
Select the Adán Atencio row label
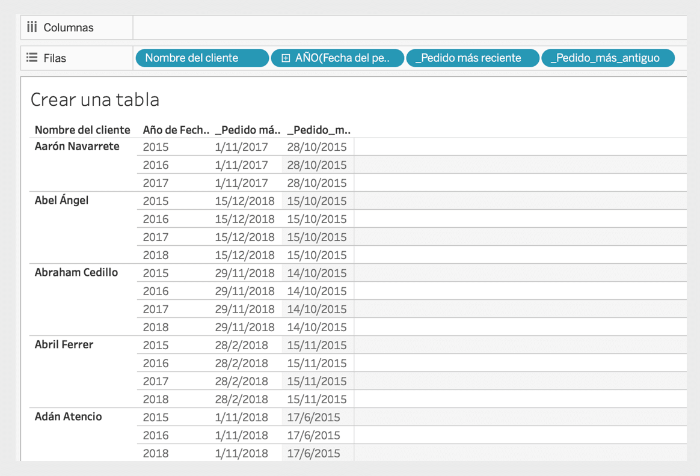tap(68, 416)
